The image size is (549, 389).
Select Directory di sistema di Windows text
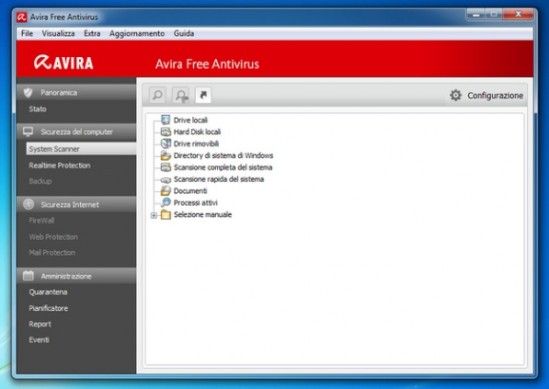[x=223, y=155]
